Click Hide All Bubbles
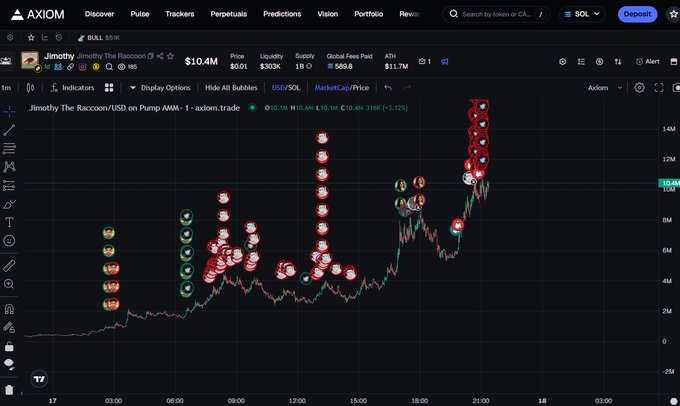The image size is (680, 406). click(231, 88)
